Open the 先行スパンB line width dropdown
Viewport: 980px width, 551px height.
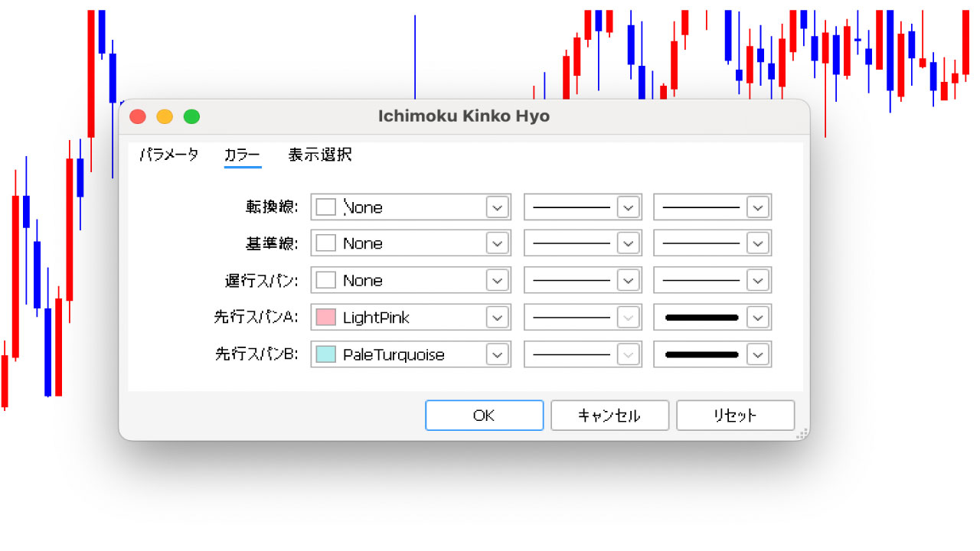(x=756, y=354)
